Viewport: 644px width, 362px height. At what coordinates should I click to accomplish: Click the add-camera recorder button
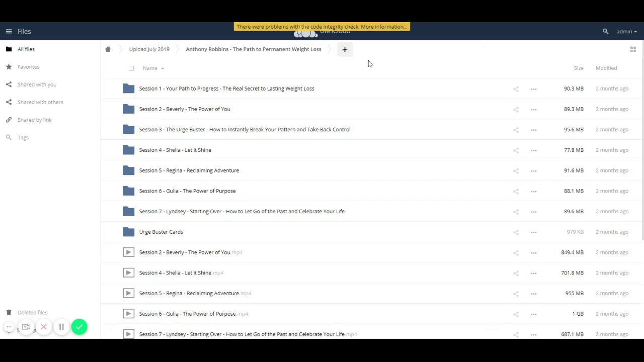26,327
